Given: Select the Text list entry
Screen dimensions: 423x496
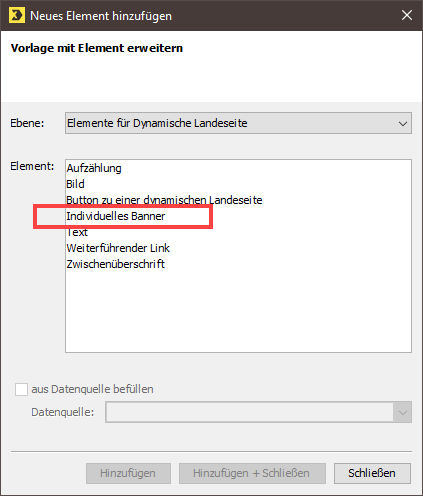Looking at the screenshot, I should click(77, 232).
